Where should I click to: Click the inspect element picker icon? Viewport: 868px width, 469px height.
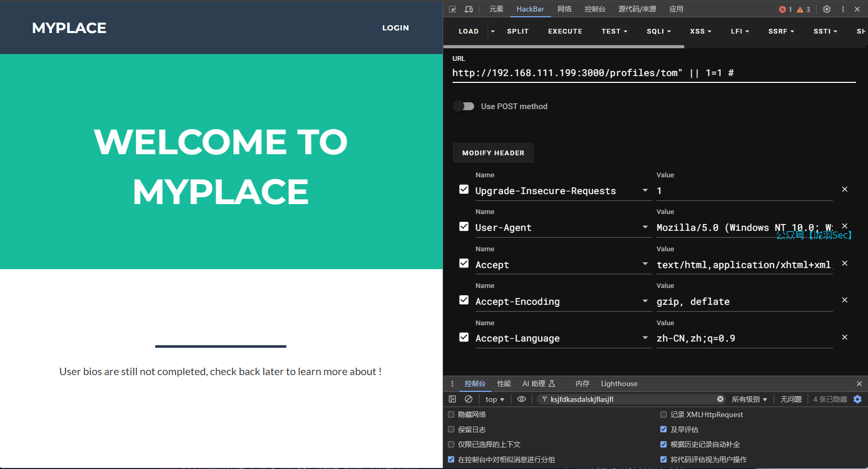coord(453,9)
